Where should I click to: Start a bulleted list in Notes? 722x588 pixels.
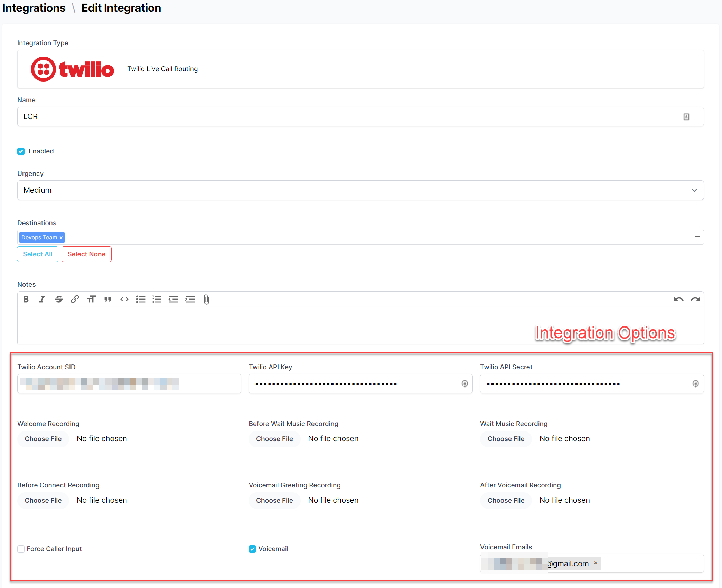pyautogui.click(x=141, y=299)
